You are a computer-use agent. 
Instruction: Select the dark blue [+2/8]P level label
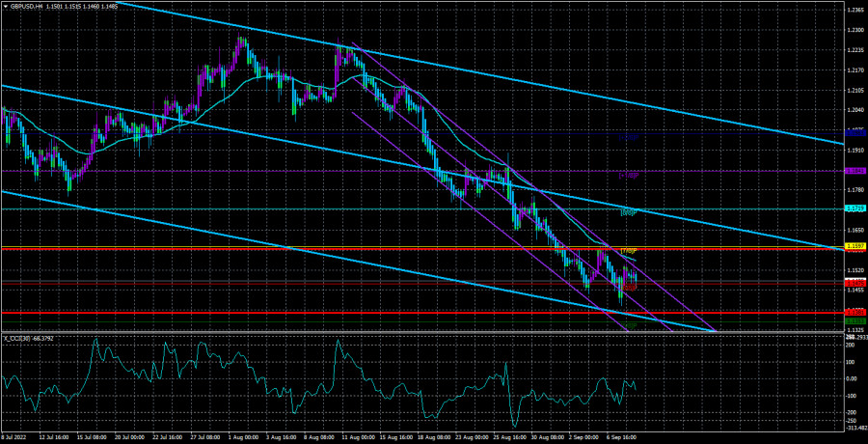[x=628, y=137]
